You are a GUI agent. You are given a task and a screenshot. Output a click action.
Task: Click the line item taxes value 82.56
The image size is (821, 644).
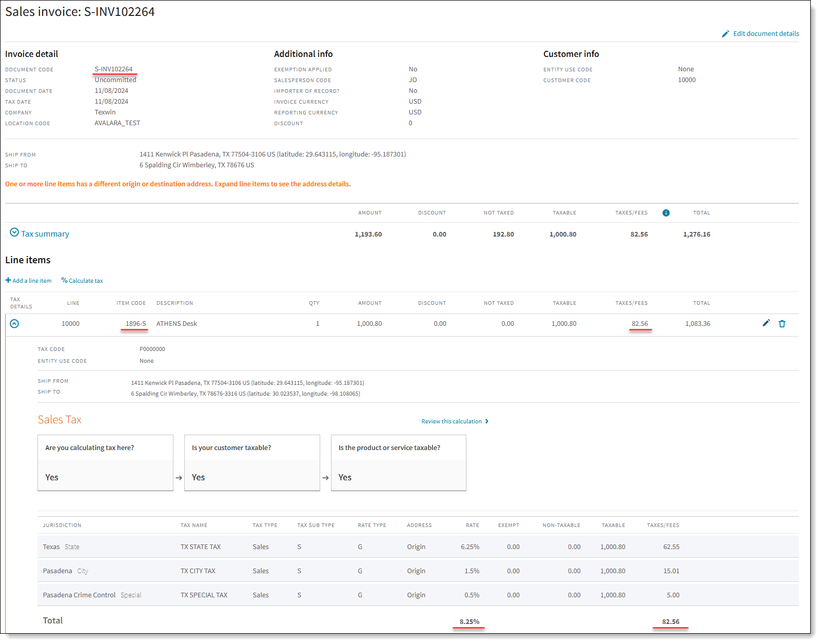(639, 324)
